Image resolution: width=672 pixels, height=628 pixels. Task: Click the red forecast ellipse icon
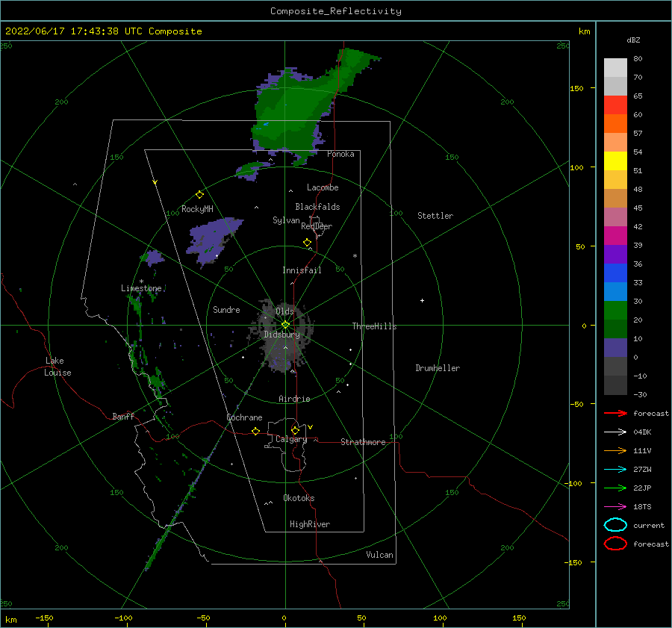(x=615, y=544)
